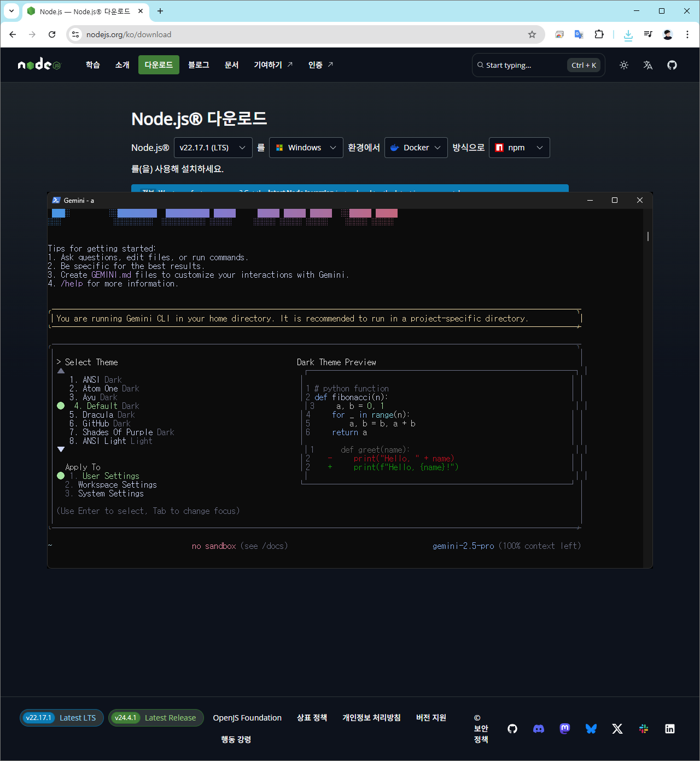Click the Slack icon in footer
The image size is (700, 761).
[x=644, y=729]
